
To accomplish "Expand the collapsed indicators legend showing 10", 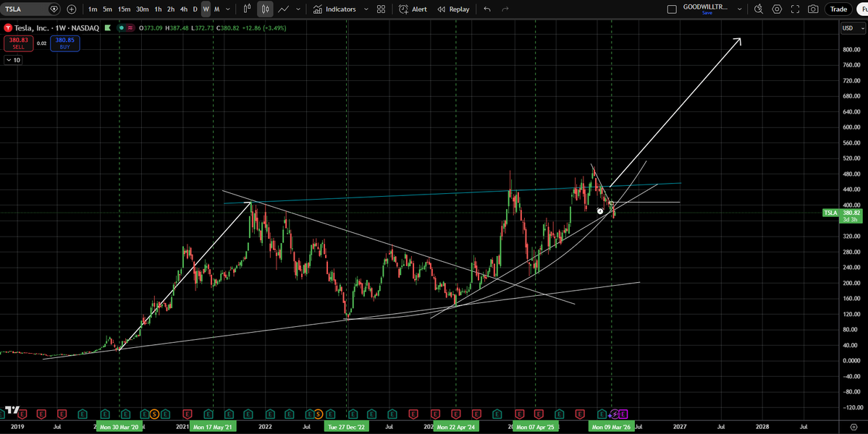I will pyautogui.click(x=13, y=60).
